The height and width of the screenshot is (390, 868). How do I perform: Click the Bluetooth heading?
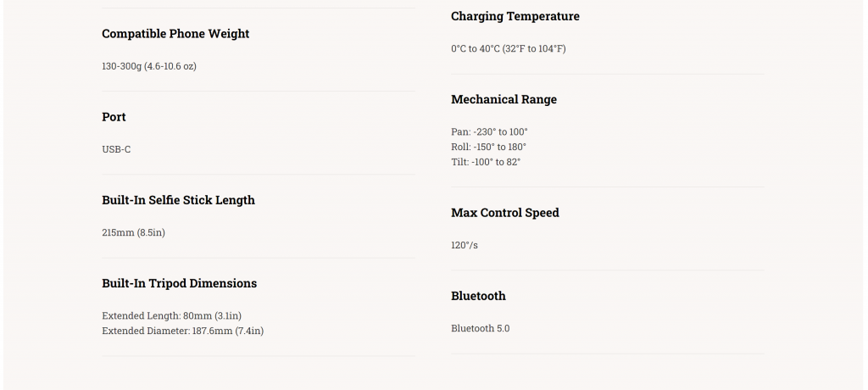click(x=478, y=296)
